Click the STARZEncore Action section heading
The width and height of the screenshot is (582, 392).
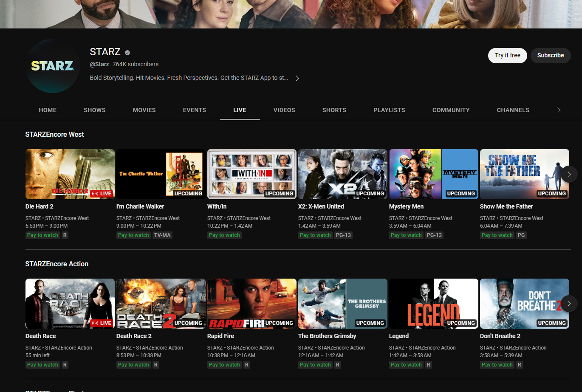pyautogui.click(x=57, y=264)
